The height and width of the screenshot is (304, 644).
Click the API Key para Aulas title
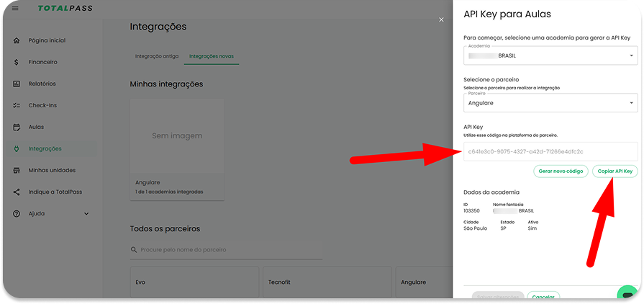[507, 14]
